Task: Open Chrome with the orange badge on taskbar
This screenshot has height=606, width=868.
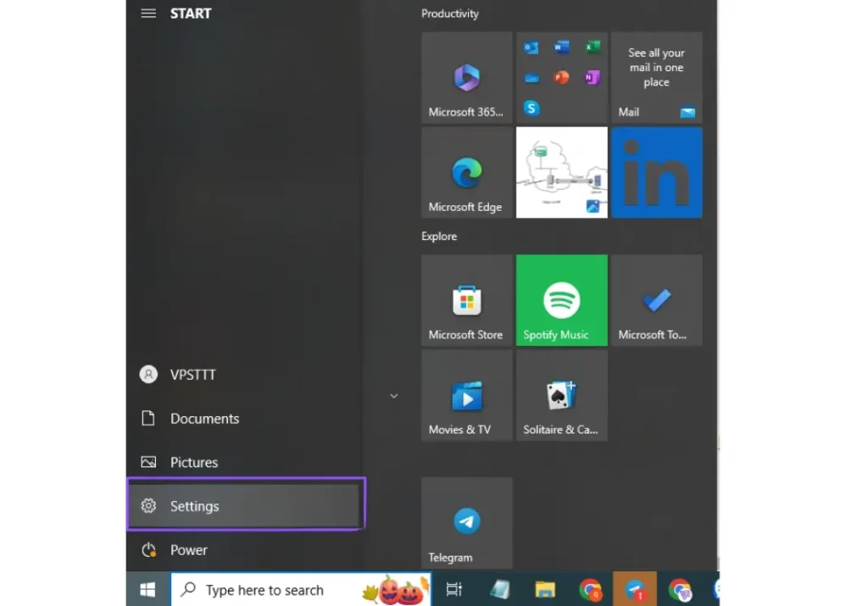Action: click(x=590, y=590)
